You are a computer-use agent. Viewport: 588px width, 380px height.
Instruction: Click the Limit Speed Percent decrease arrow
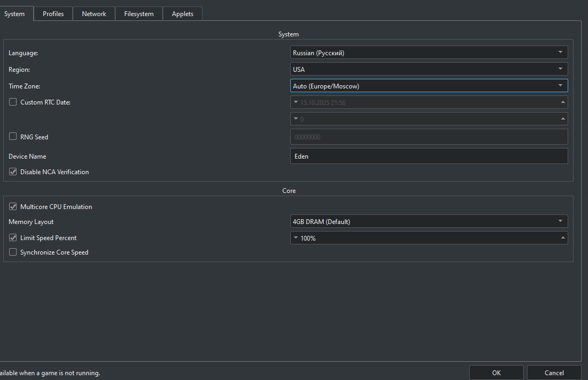point(296,237)
